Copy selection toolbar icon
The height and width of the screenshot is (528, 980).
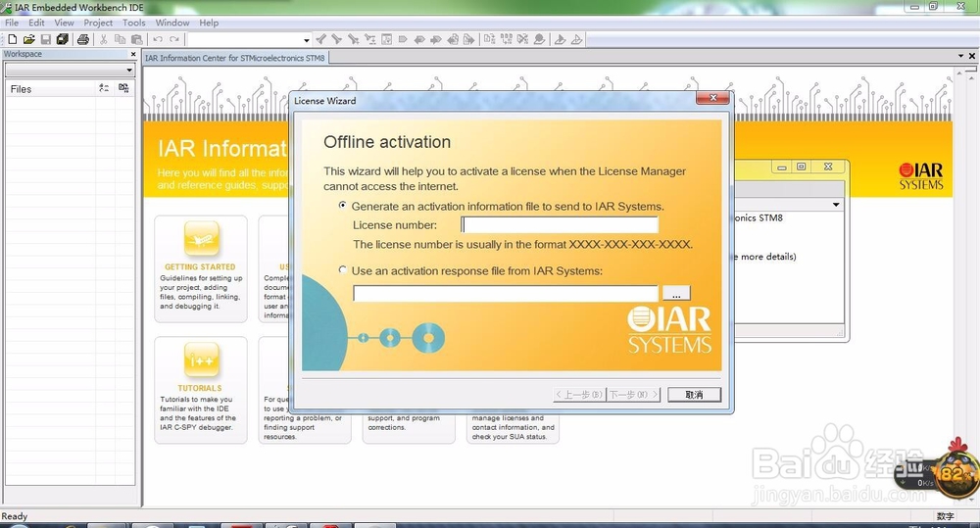[120, 39]
